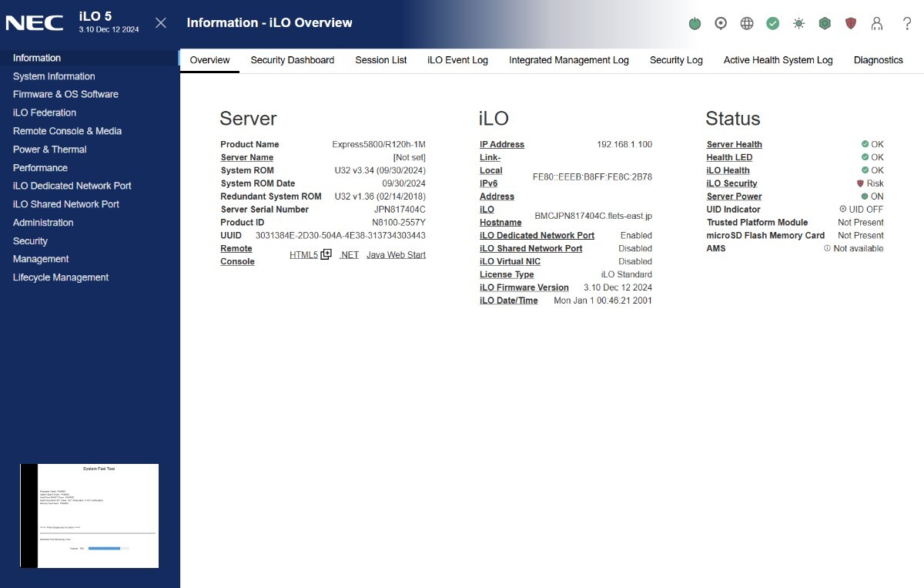924x588 pixels.
Task: Click the UUID value text
Action: (340, 236)
